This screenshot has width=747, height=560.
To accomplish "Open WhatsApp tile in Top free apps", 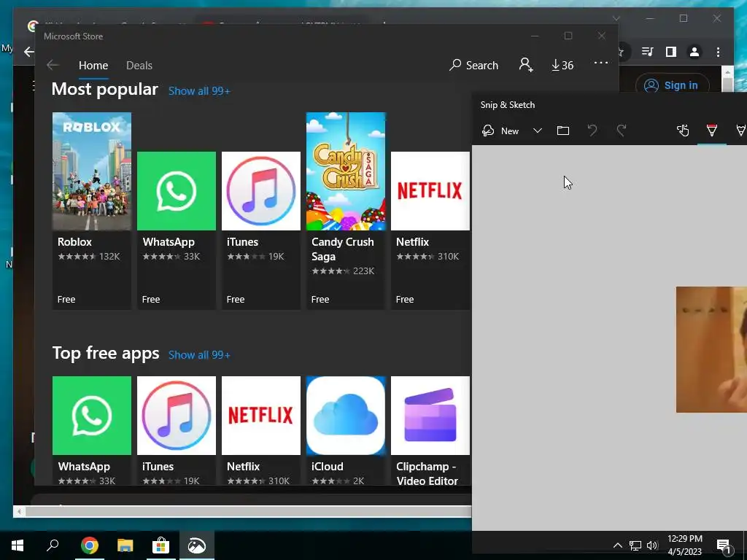I will (x=92, y=430).
